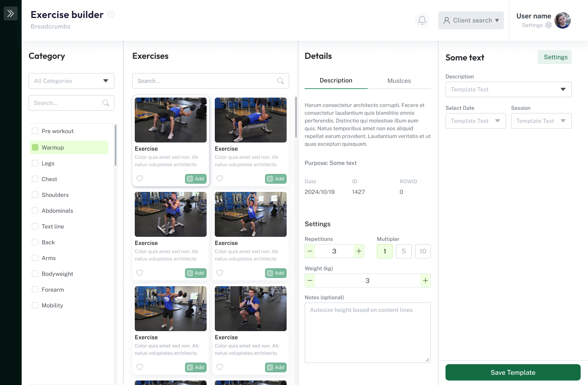Favorite the first exercise with heart icon
This screenshot has width=588, height=385.
pyautogui.click(x=140, y=179)
